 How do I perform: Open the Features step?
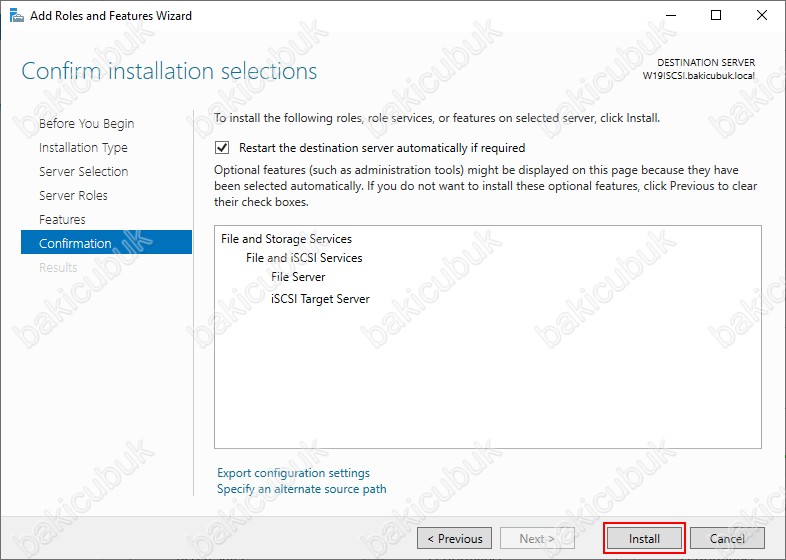pyautogui.click(x=62, y=220)
